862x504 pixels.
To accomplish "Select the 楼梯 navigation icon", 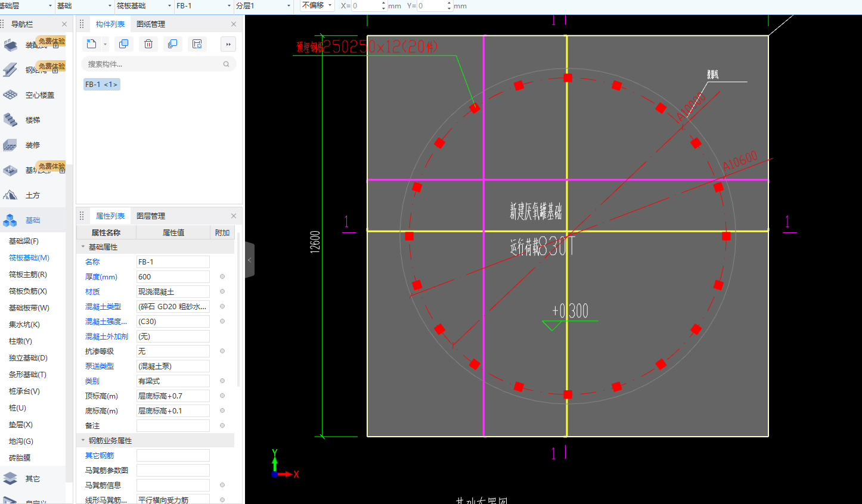I will click(x=10, y=120).
